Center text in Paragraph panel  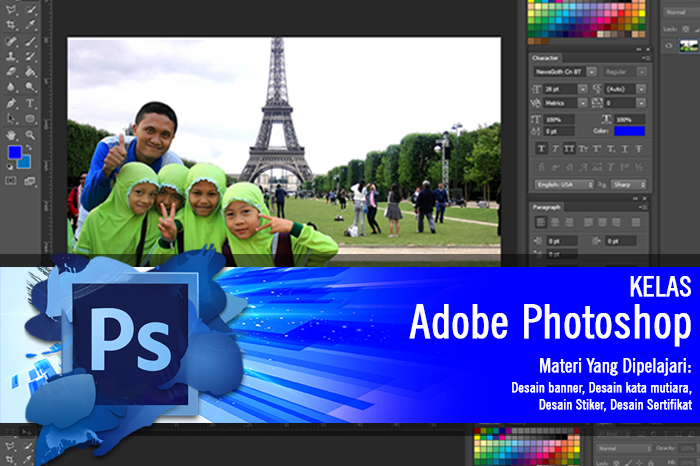(x=555, y=222)
